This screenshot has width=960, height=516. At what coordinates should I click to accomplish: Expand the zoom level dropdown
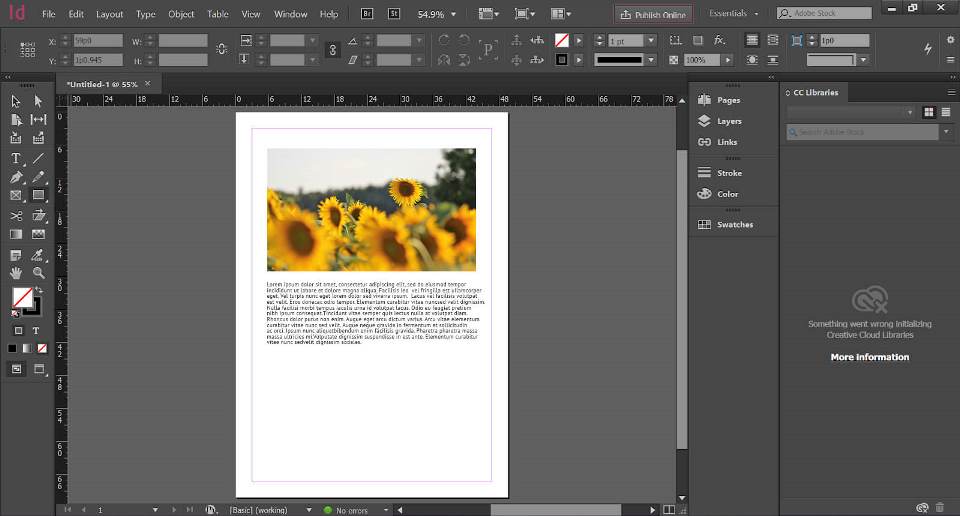[454, 15]
